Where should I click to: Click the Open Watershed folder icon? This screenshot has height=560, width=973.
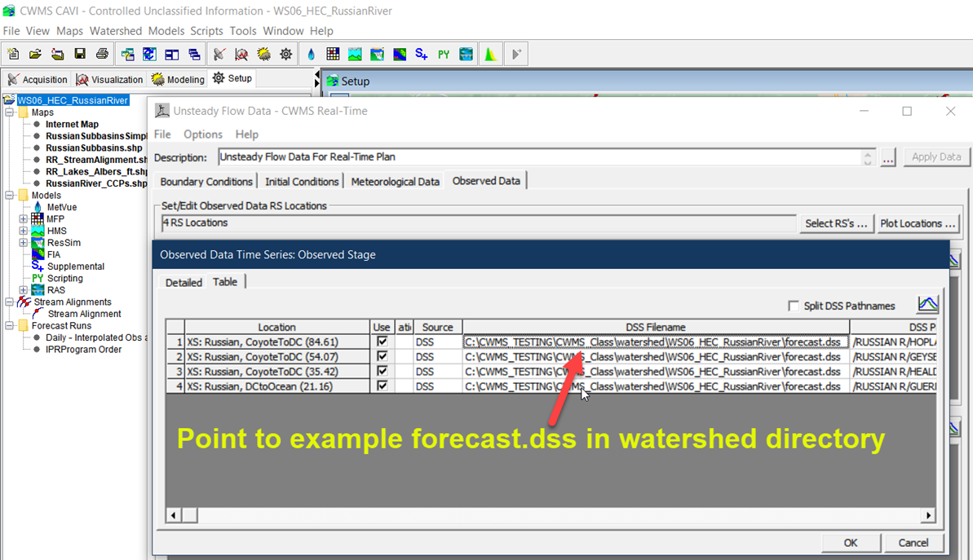(35, 55)
